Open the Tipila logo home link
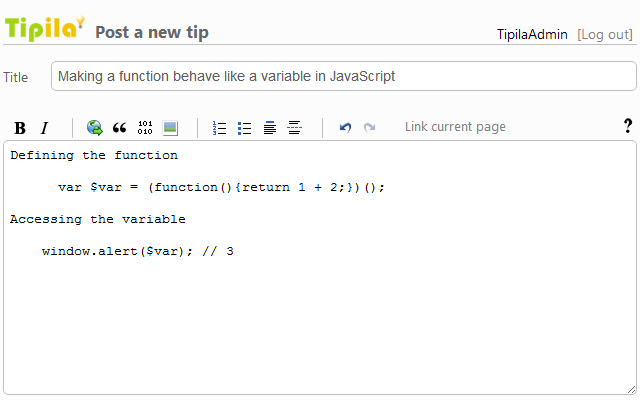The width and height of the screenshot is (640, 400). point(45,28)
